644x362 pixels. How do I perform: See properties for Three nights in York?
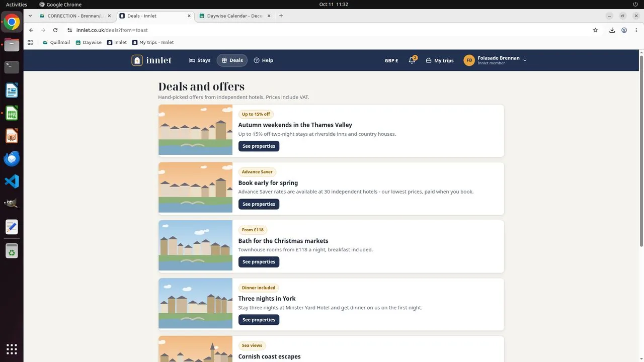[259, 320]
